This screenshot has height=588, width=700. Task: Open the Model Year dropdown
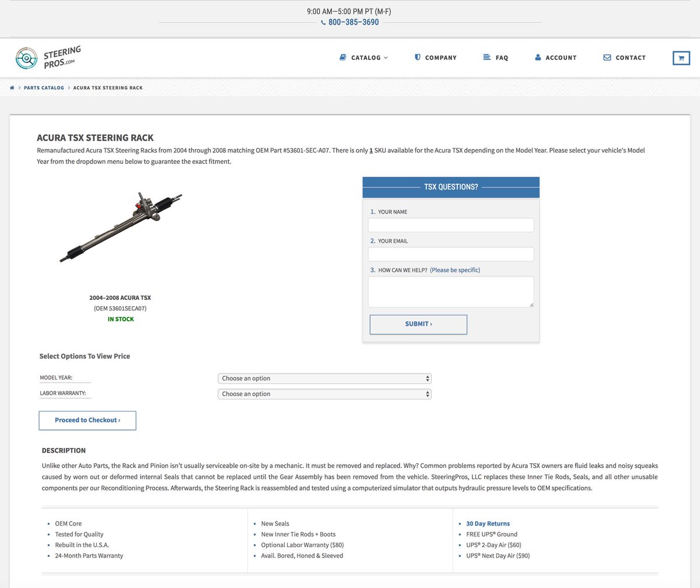click(x=324, y=379)
